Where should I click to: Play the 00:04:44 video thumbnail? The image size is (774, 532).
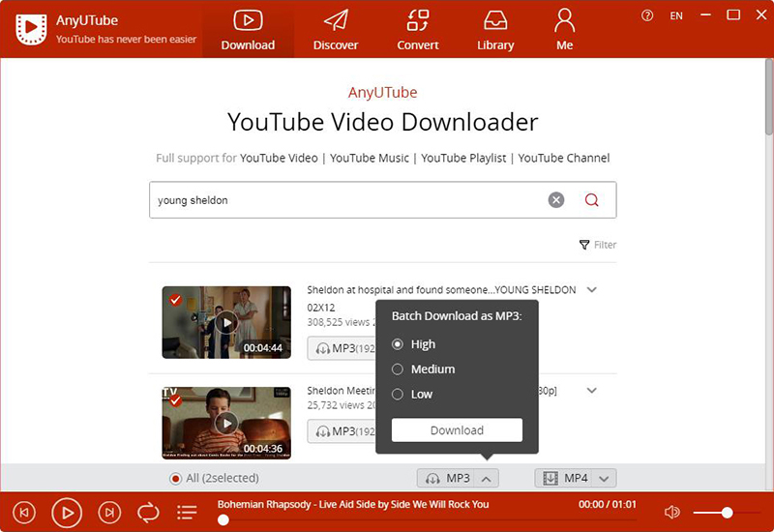tap(226, 323)
